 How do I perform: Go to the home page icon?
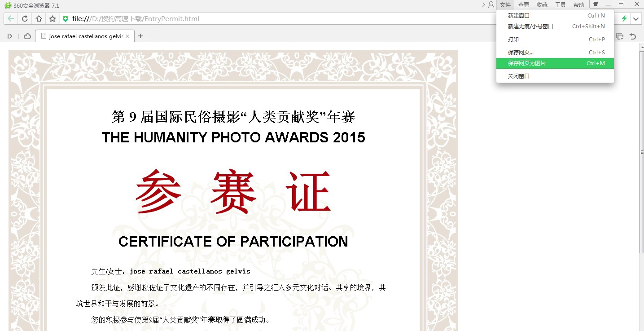click(x=39, y=19)
